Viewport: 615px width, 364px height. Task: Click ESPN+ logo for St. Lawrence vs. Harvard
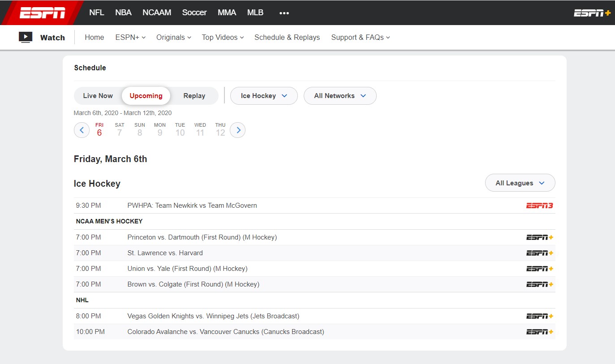pyautogui.click(x=540, y=253)
